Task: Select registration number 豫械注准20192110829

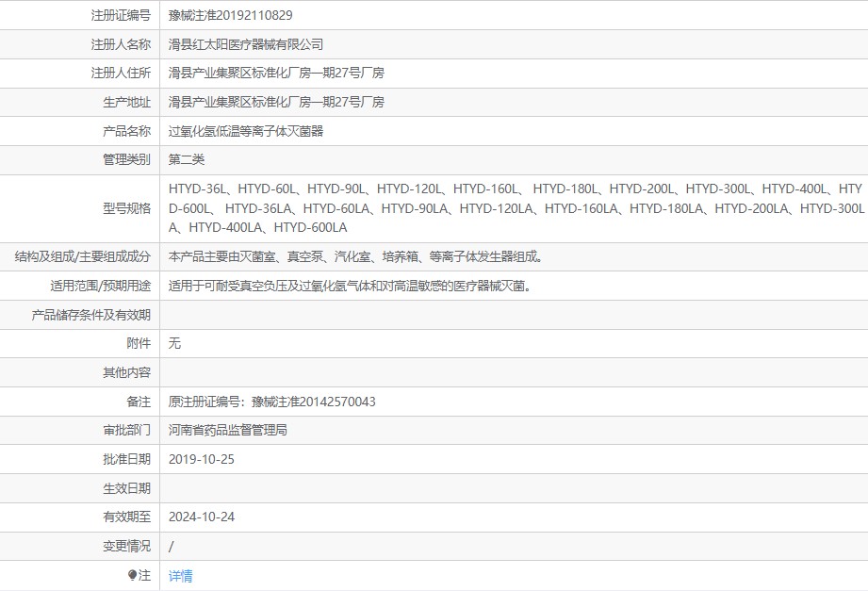Action: [x=230, y=15]
